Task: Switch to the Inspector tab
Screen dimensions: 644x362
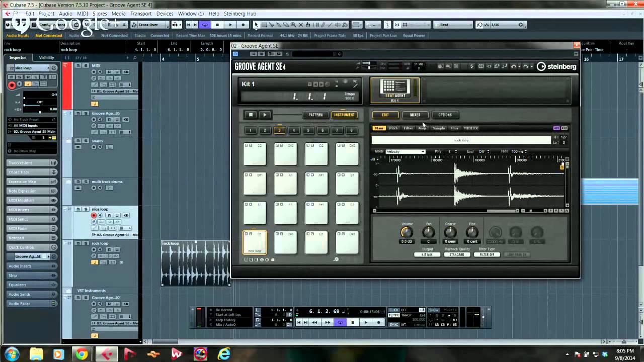Action: 18,57
